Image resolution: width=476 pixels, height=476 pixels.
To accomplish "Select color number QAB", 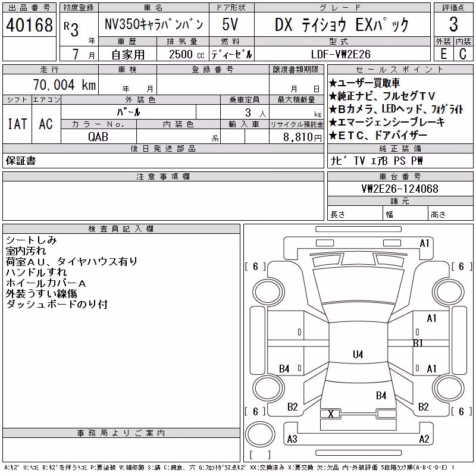I will 98,137.
